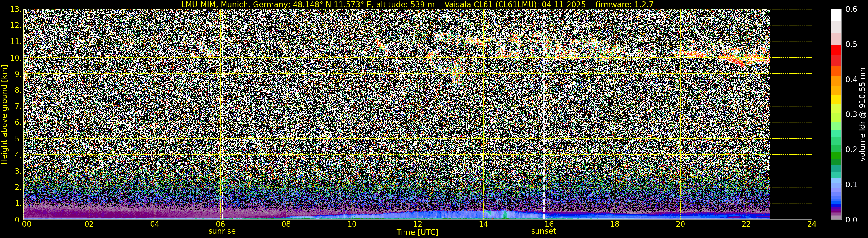Image resolution: width=868 pixels, height=238 pixels.
Task: Click the colorbar tick label '0.0'
Action: point(852,220)
